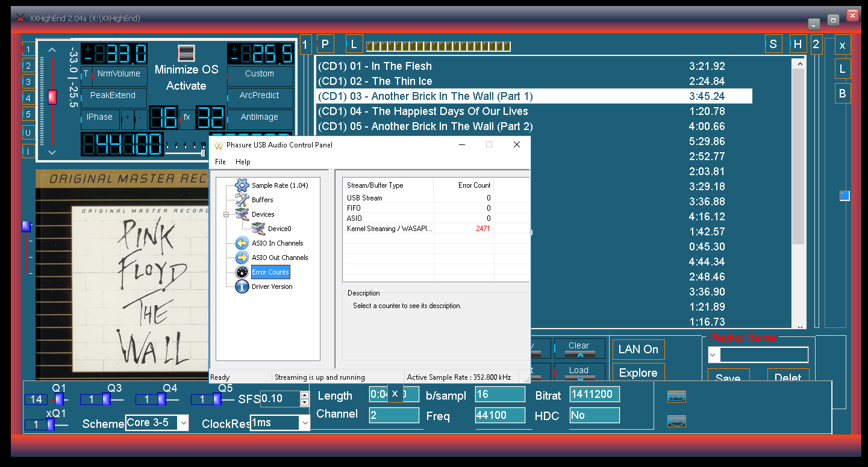This screenshot has height=467, width=868.
Task: Click the volume up chevron arrow
Action: click(x=52, y=50)
